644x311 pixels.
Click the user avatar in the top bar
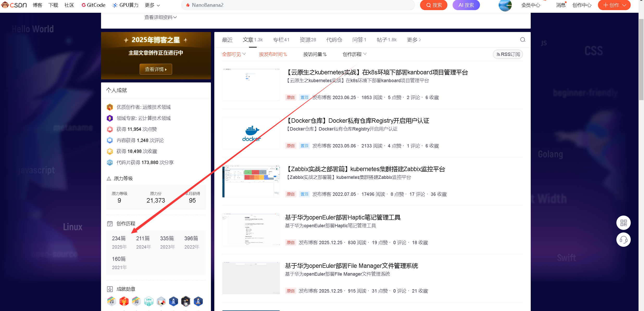[x=505, y=5]
